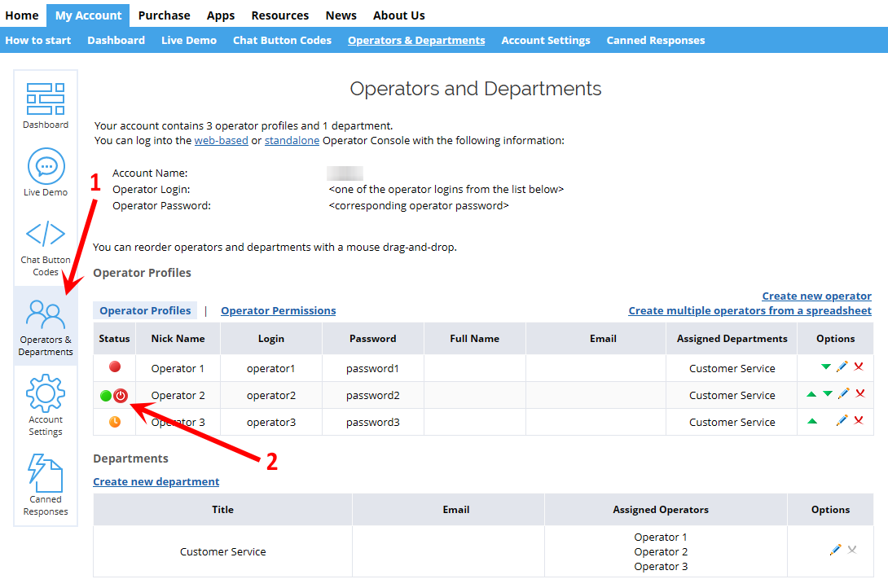
Task: Delete Operator 3 using the red X icon
Action: tap(859, 420)
